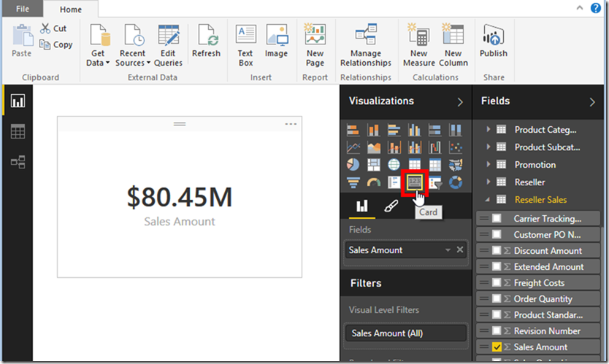Select the Stacked column chart visualization
This screenshot has width=609, height=364.
[x=374, y=130]
